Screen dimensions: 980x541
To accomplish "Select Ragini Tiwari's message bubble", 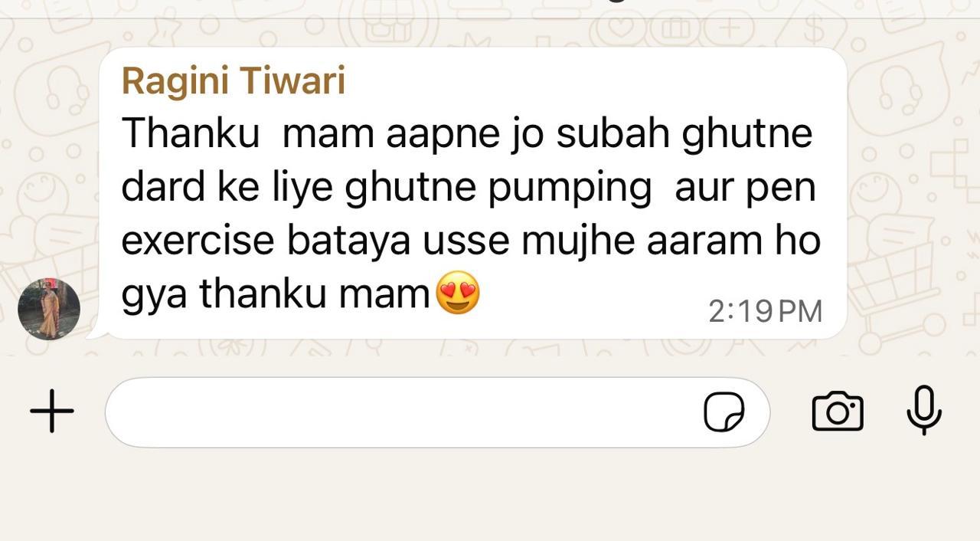I will click(x=472, y=193).
